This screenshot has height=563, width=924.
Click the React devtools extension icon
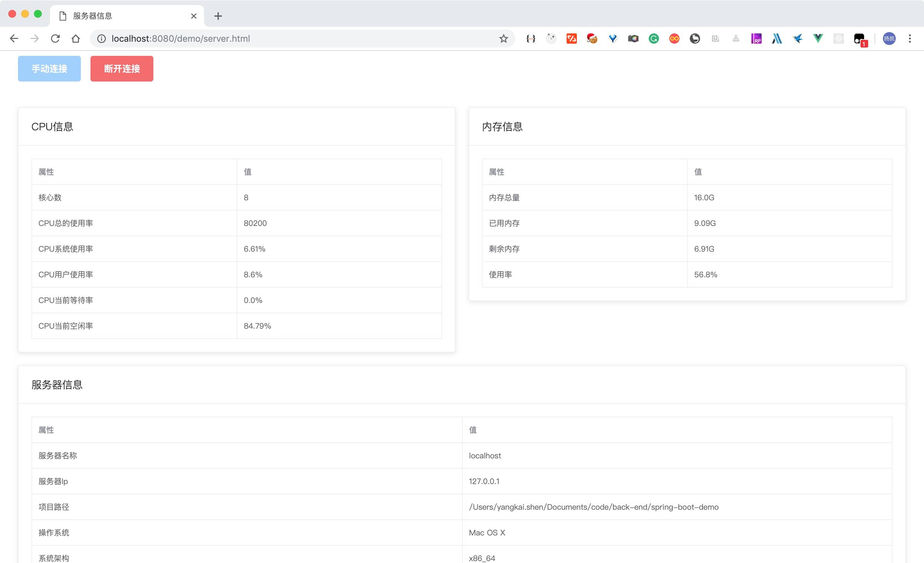pos(839,39)
